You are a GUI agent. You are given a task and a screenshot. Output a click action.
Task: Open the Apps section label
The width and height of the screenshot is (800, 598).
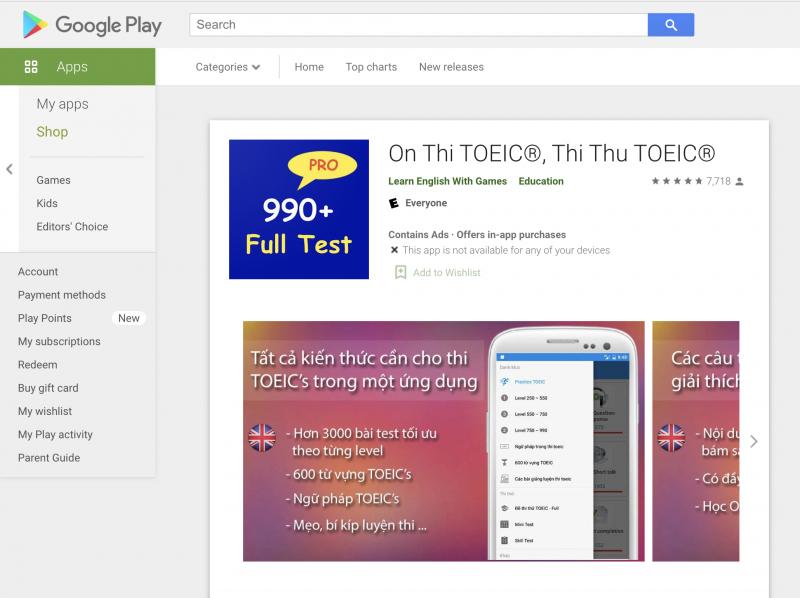click(x=72, y=67)
